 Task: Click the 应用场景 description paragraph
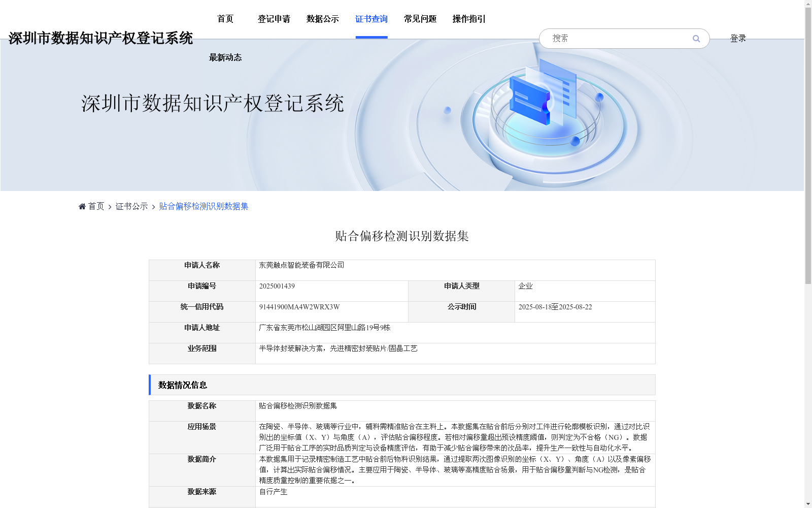pos(454,437)
